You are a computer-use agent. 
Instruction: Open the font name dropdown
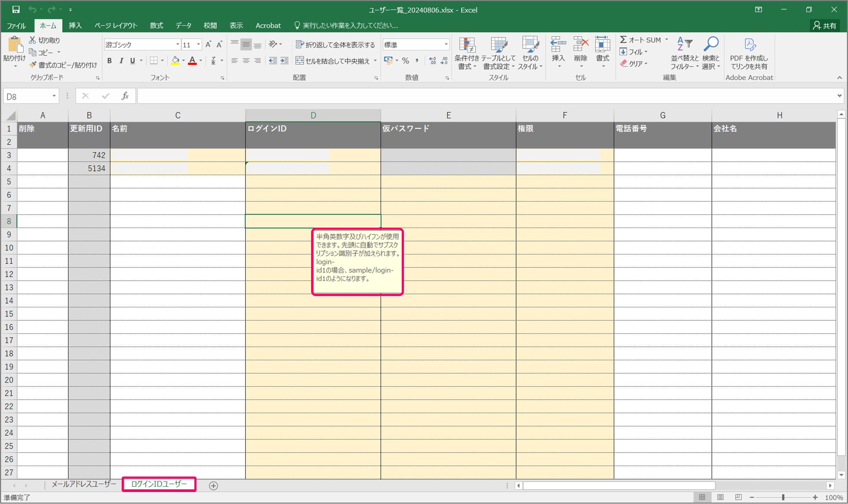click(x=177, y=45)
